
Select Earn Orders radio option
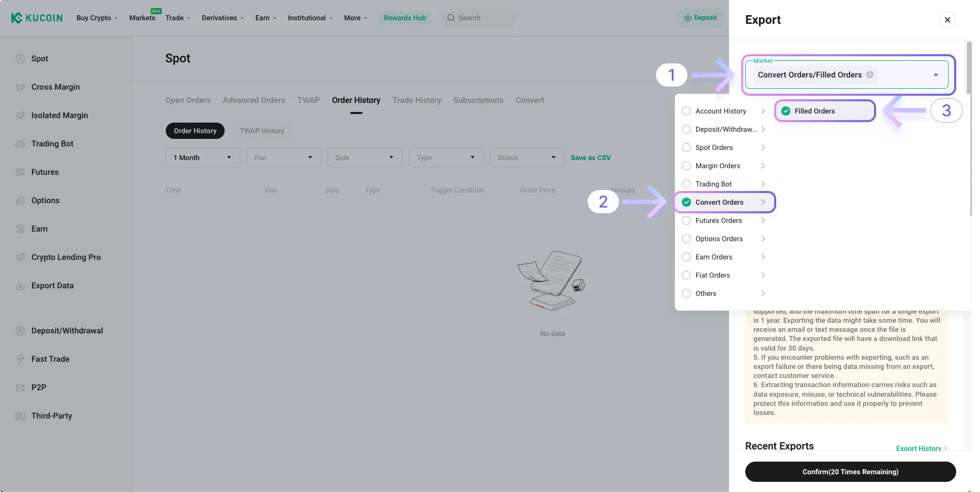(686, 257)
